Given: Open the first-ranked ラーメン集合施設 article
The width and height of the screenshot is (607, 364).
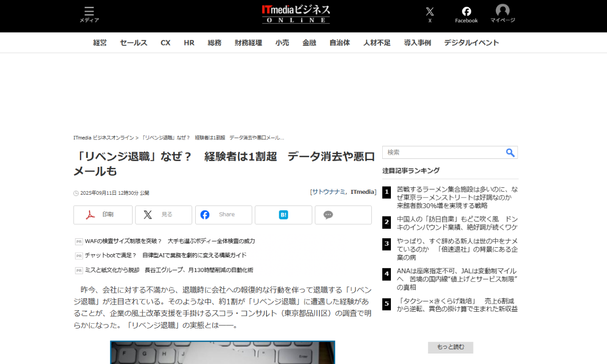Looking at the screenshot, I should point(450,197).
